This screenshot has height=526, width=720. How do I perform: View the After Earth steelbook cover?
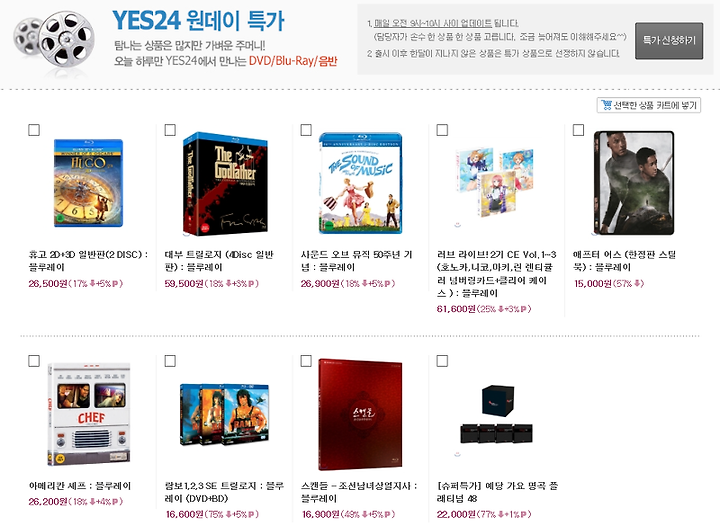click(634, 183)
